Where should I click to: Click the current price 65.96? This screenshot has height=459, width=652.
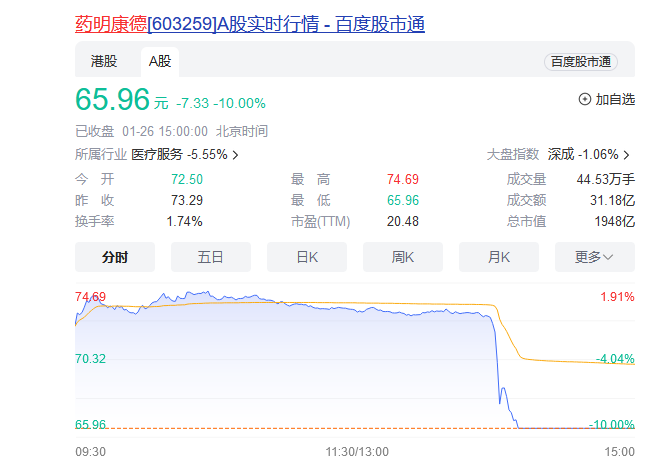[112, 99]
